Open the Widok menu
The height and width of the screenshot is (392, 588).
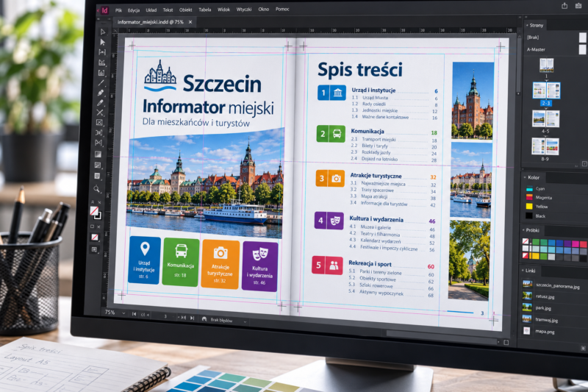224,10
